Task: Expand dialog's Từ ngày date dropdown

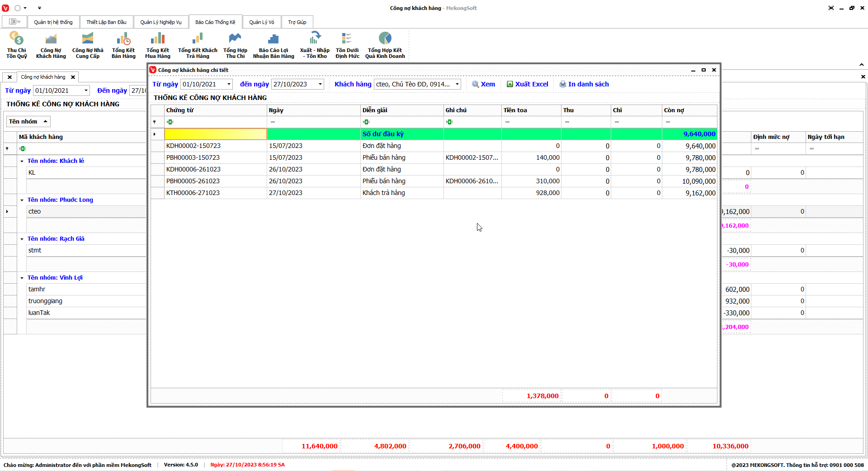Action: [x=229, y=84]
